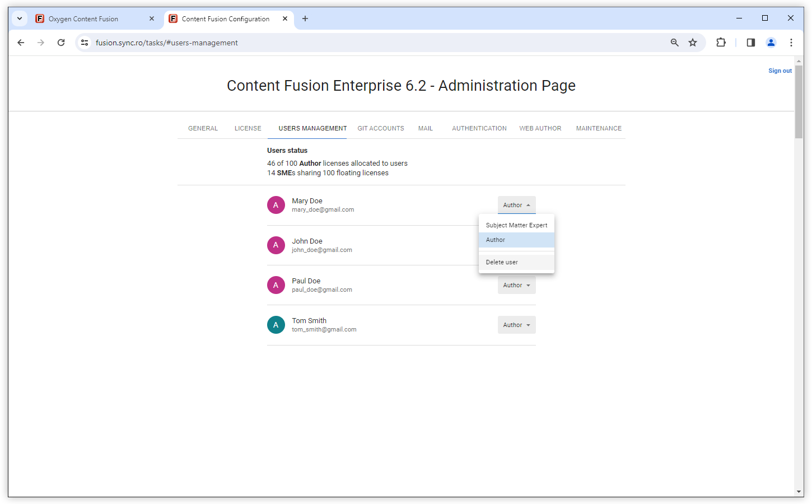Close the browser window
The image size is (812, 504).
[791, 18]
